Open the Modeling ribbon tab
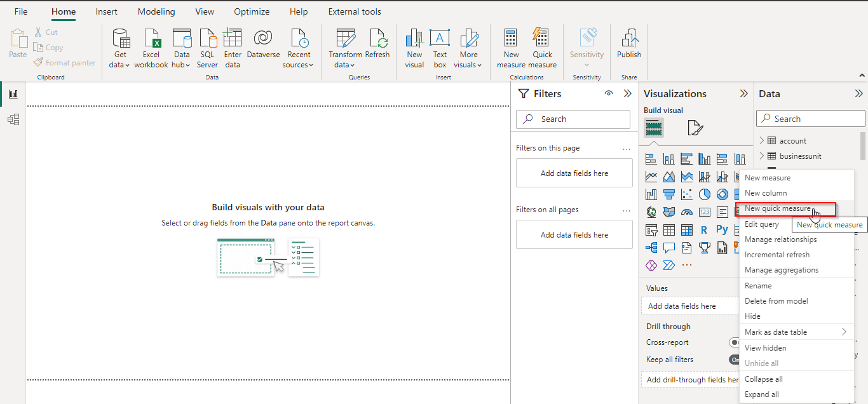This screenshot has height=404, width=868. (156, 11)
